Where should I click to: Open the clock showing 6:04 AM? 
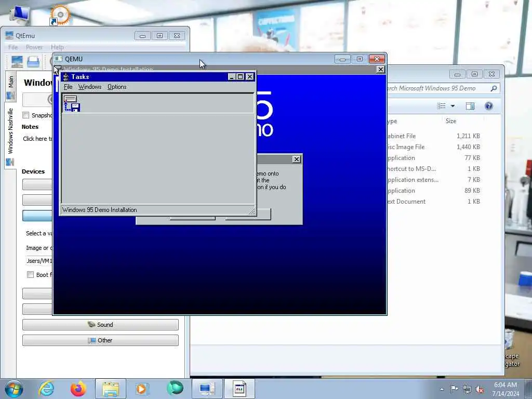506,389
